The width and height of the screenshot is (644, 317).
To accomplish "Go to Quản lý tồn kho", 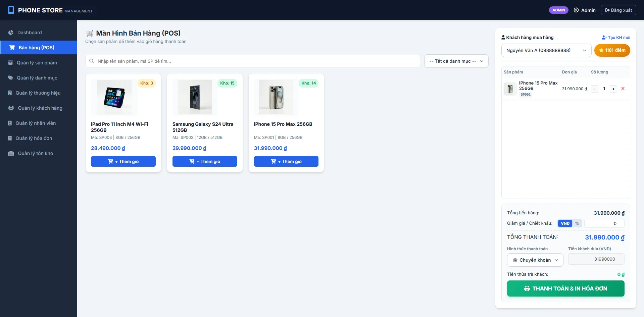I will coord(39,153).
